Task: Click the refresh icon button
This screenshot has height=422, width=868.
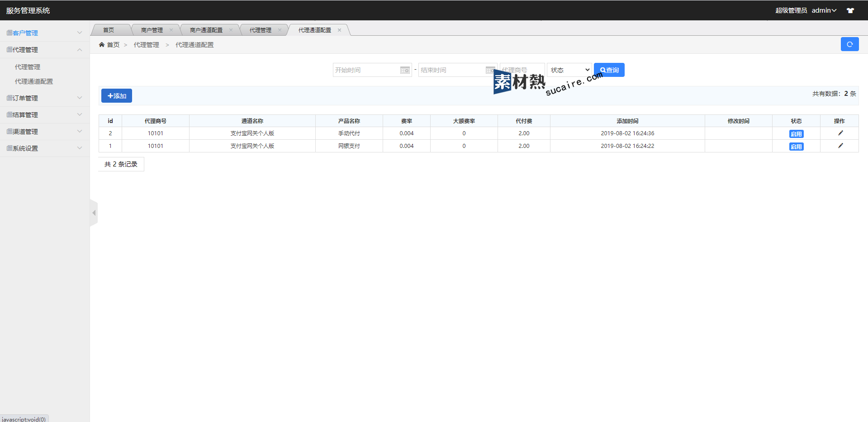Action: [849, 44]
